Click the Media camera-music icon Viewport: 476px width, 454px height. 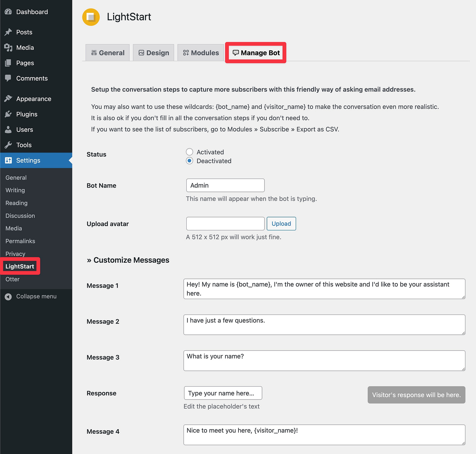click(x=8, y=48)
